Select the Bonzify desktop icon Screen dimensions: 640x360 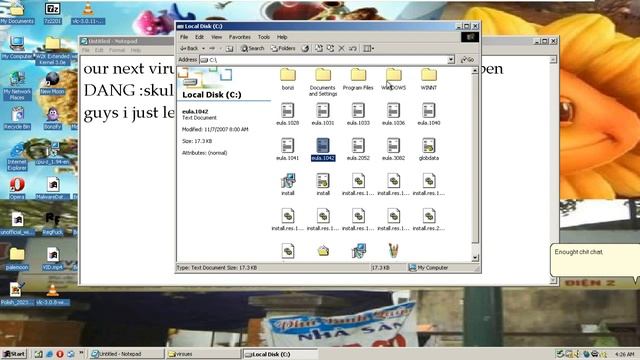click(52, 118)
